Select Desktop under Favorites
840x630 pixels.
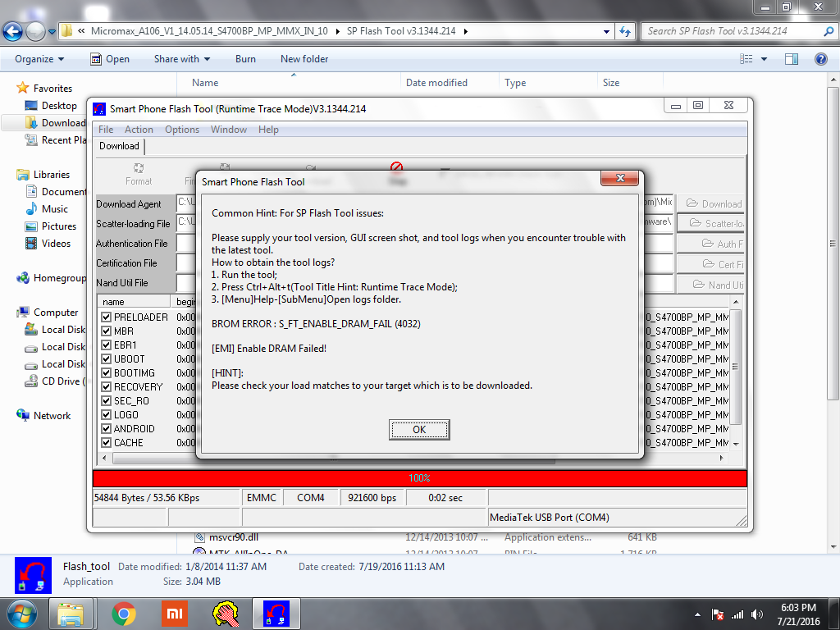[52, 106]
